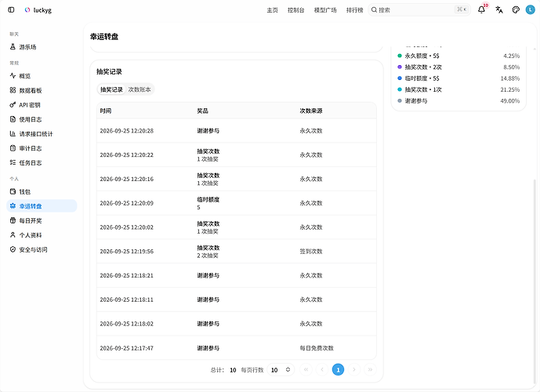Screen dimensions: 540x392
Task: Click the 每日免费次数 source cell
Action: point(317,348)
